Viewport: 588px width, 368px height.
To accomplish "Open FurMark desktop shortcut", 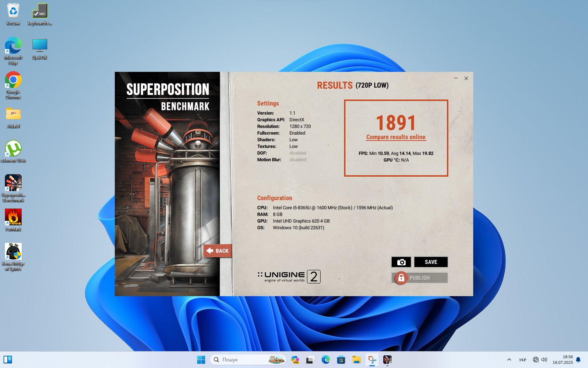I will (13, 220).
